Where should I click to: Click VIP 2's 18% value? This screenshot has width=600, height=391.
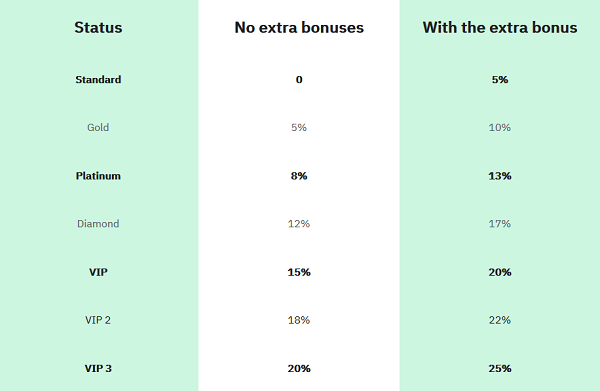pos(299,320)
